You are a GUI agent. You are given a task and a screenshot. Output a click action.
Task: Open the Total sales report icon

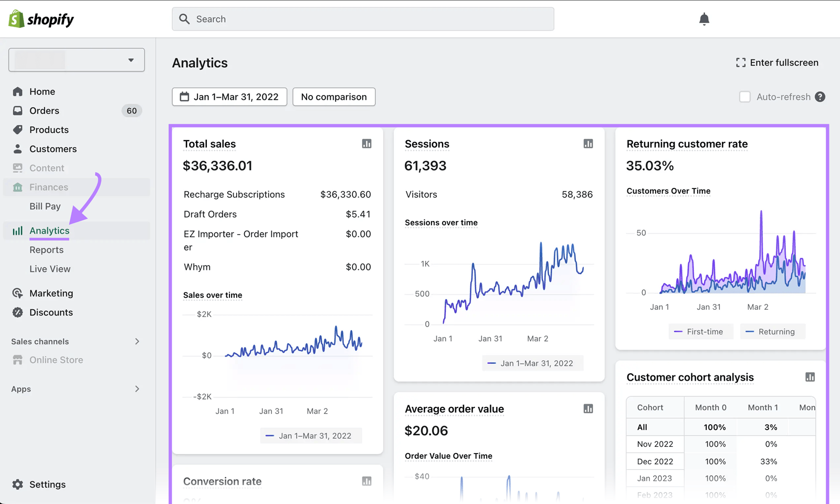pyautogui.click(x=366, y=143)
